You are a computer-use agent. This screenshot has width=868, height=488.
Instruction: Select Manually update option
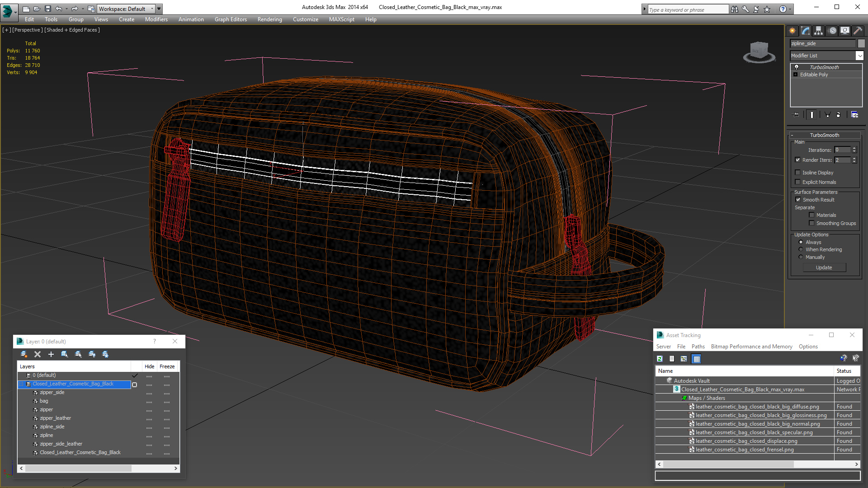(x=801, y=257)
